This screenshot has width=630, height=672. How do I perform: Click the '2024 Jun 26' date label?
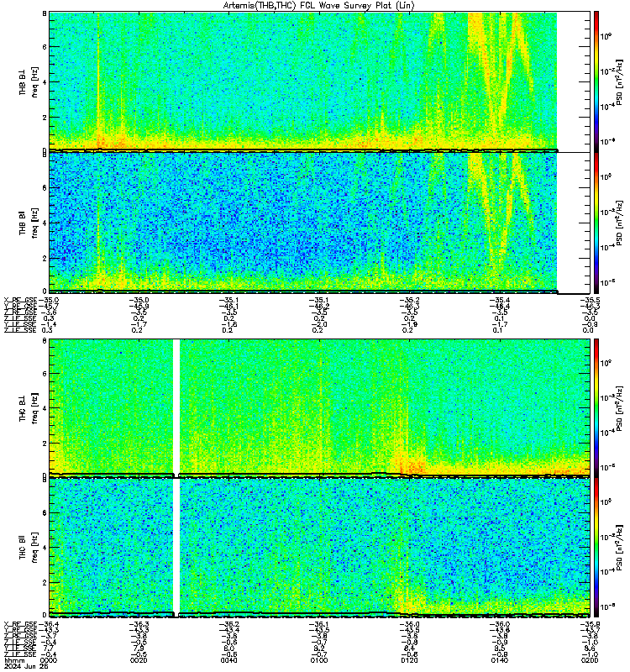[x=26, y=666]
